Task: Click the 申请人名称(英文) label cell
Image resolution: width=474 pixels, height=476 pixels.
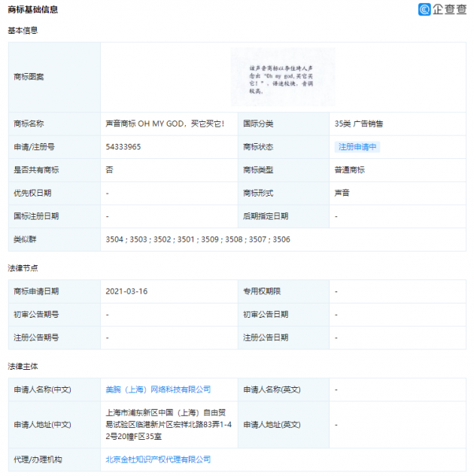Action: tap(284, 389)
